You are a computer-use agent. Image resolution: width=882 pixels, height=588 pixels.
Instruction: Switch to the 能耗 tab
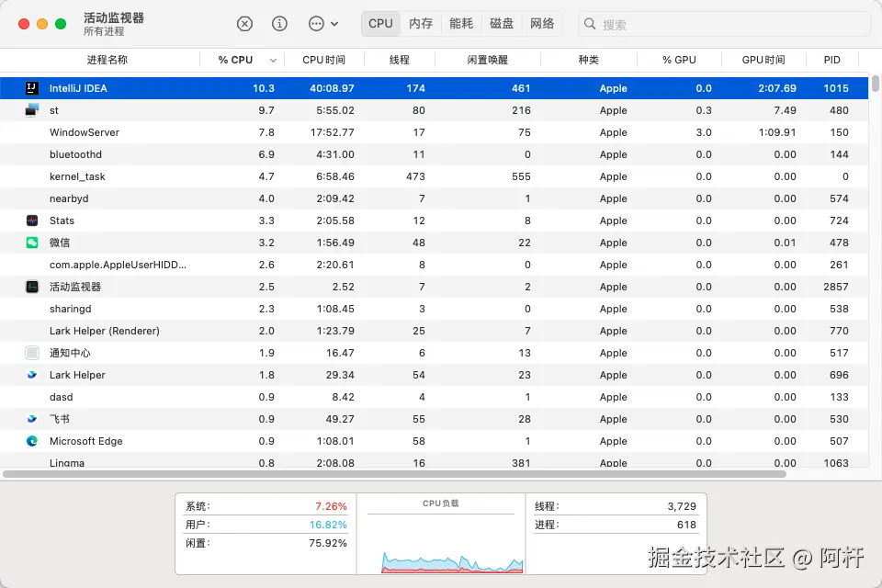461,24
